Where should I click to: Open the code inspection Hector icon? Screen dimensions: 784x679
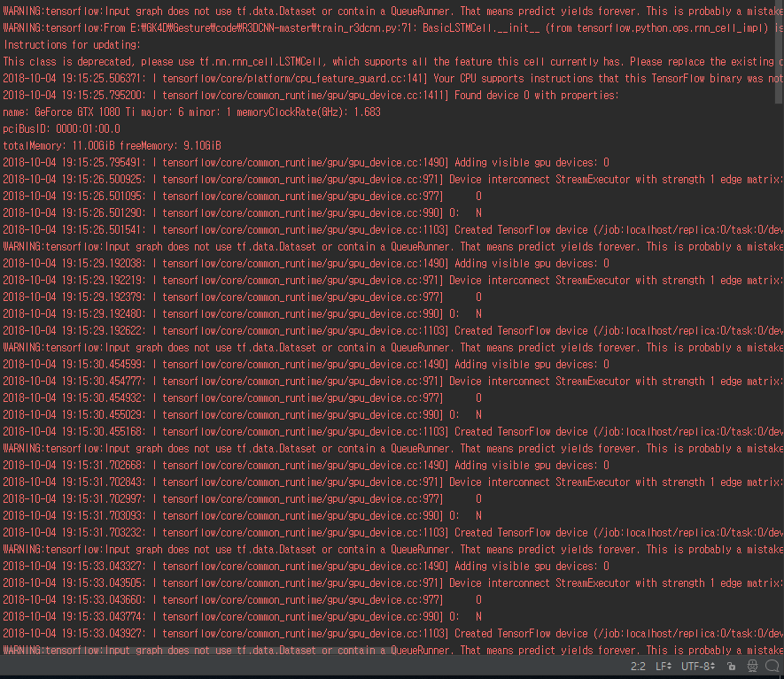752,666
